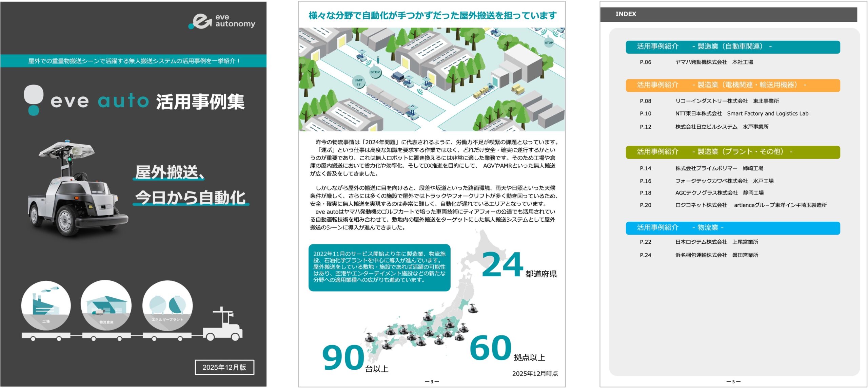
Task: Click the factory circle icon
Action: 46,305
